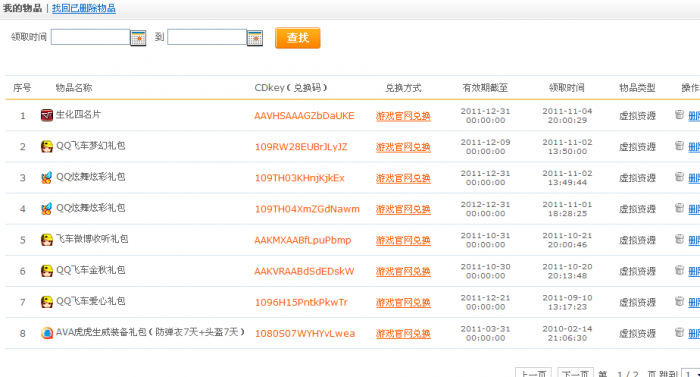Focus the 到 end date field
Image resolution: width=700 pixels, height=377 pixels.
point(207,37)
